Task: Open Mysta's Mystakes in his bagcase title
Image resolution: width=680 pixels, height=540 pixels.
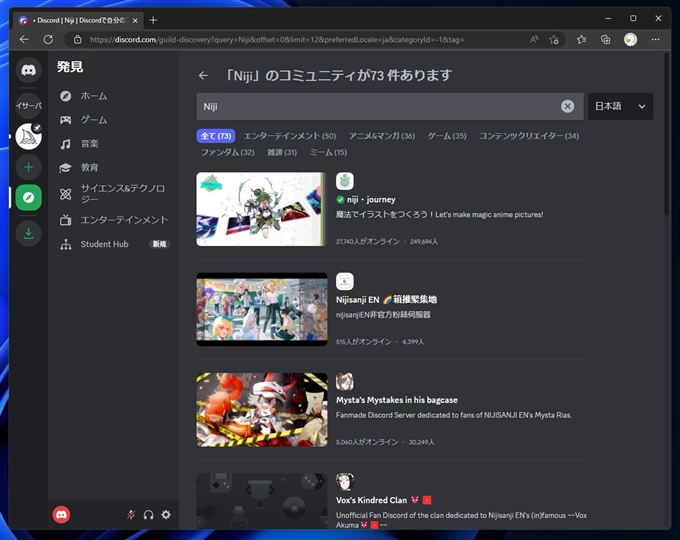Action: 397,400
